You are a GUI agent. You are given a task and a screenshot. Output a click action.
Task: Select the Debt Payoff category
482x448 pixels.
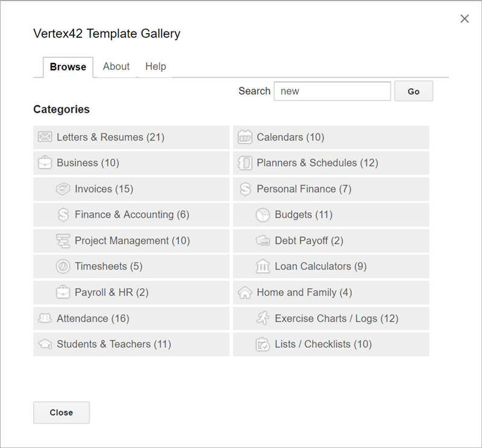[x=308, y=241]
